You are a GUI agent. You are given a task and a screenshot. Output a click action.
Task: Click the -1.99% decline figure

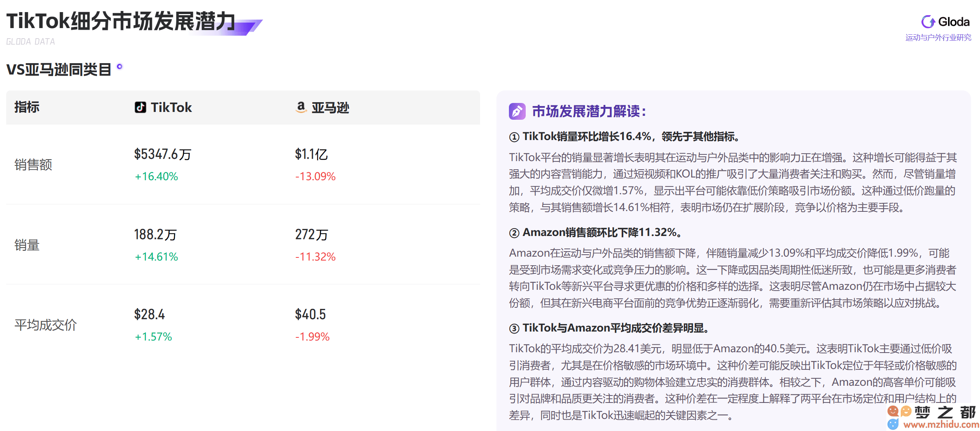pos(312,337)
